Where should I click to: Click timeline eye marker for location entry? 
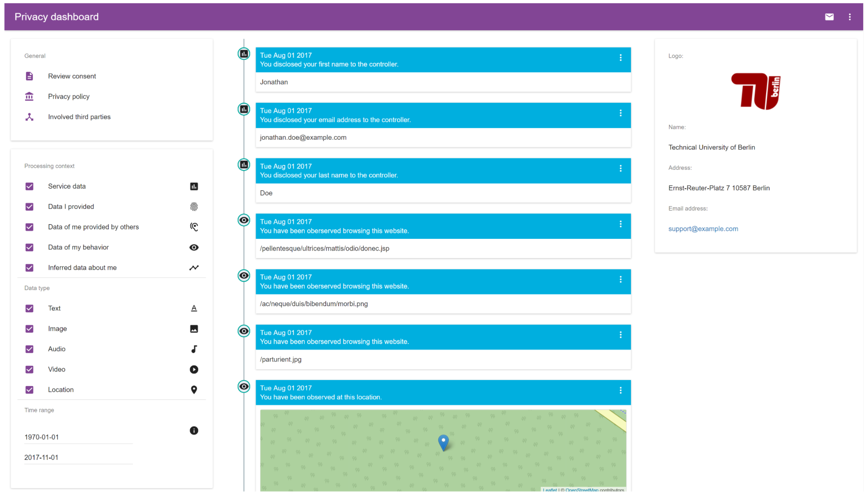(244, 386)
